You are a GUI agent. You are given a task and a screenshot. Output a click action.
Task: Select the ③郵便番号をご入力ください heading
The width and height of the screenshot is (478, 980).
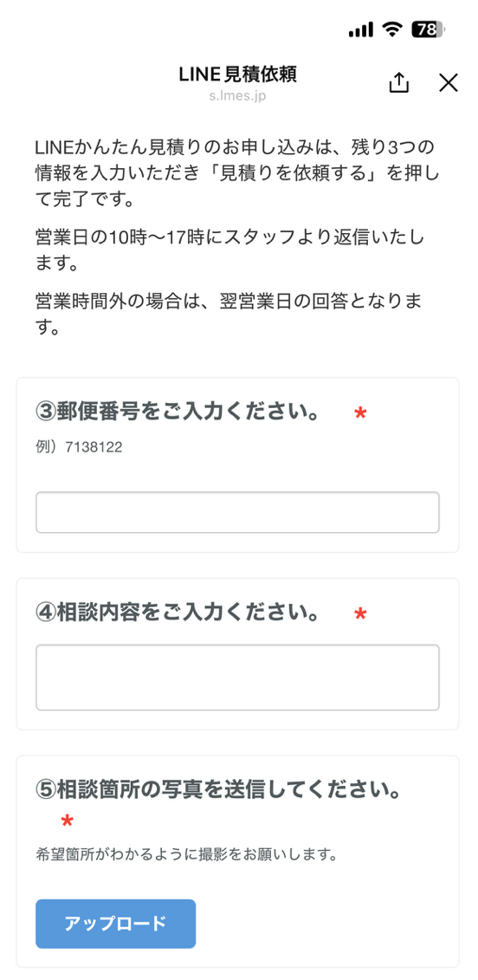tap(178, 413)
